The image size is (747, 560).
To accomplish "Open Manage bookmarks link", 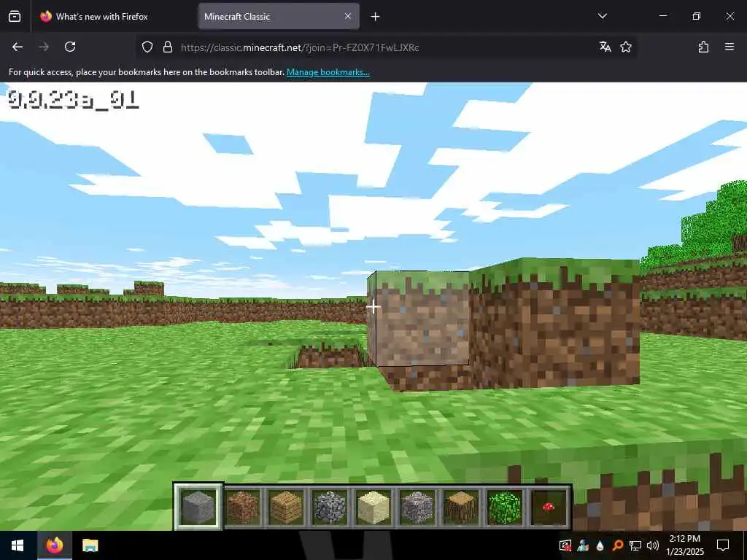I will pos(328,72).
